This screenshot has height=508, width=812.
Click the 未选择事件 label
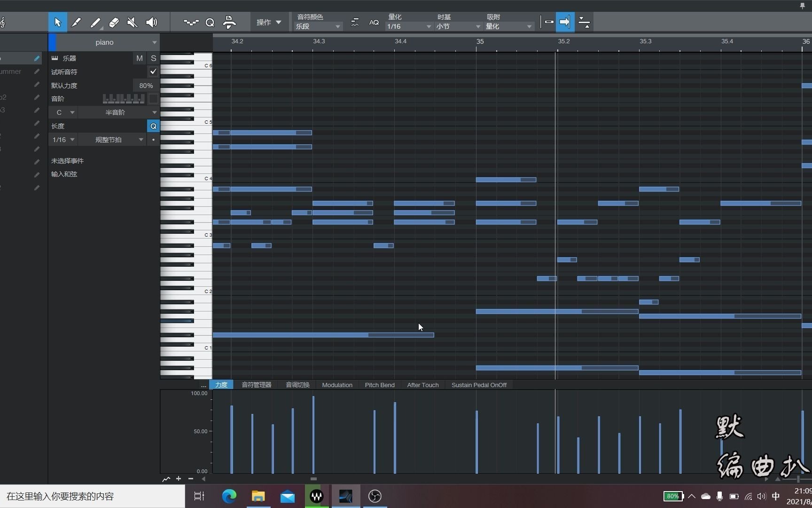[x=67, y=161]
